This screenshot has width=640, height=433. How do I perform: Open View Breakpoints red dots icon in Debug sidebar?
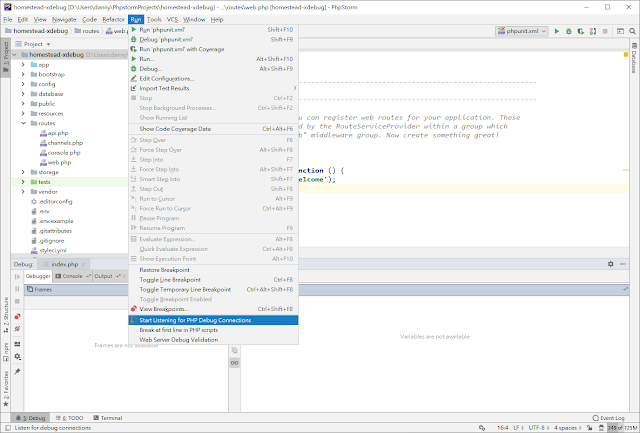tap(17, 316)
